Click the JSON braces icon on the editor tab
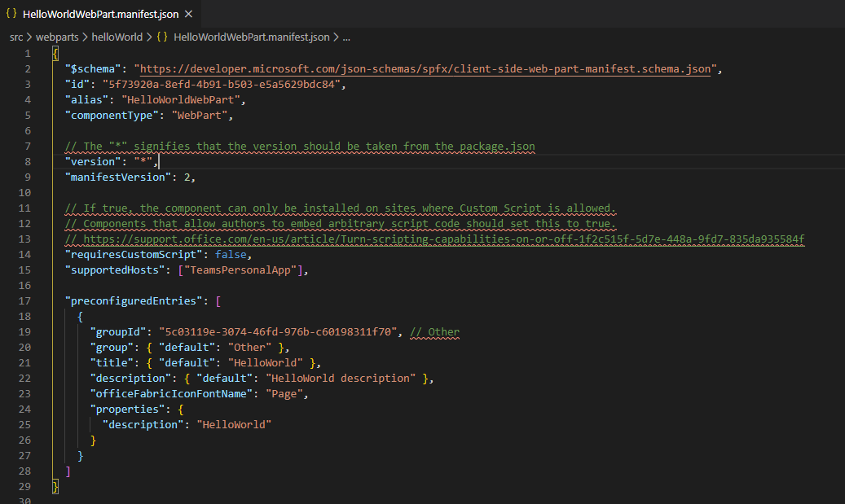 pyautogui.click(x=11, y=13)
